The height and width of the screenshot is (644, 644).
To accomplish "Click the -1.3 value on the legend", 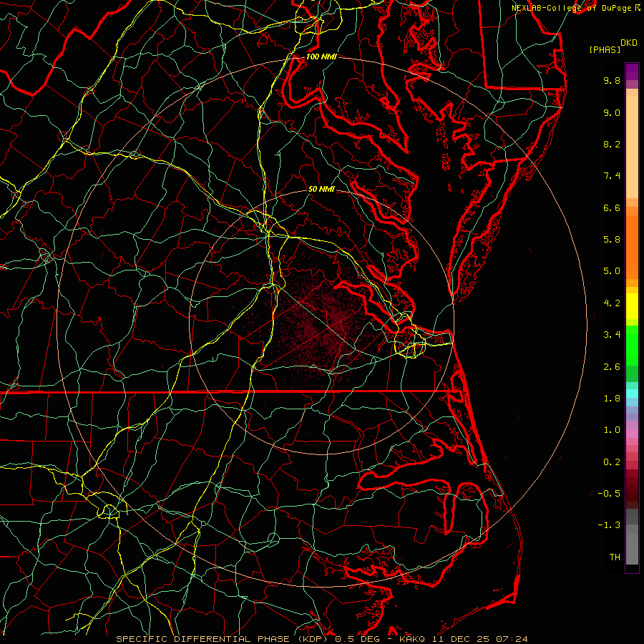I will (x=609, y=525).
